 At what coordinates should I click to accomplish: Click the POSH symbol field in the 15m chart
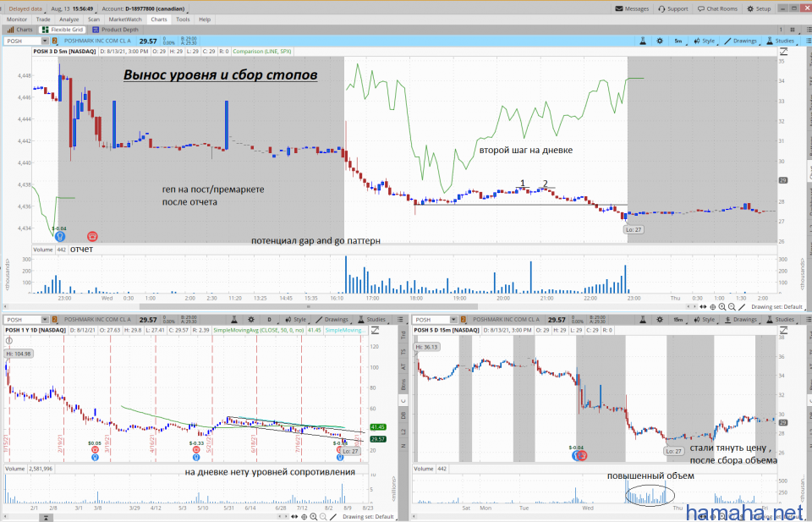pos(432,320)
